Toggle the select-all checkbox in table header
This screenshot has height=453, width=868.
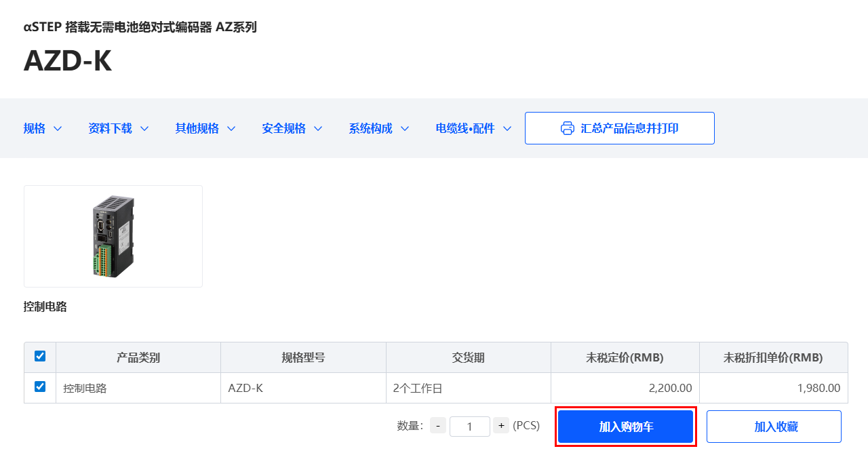[x=40, y=356]
